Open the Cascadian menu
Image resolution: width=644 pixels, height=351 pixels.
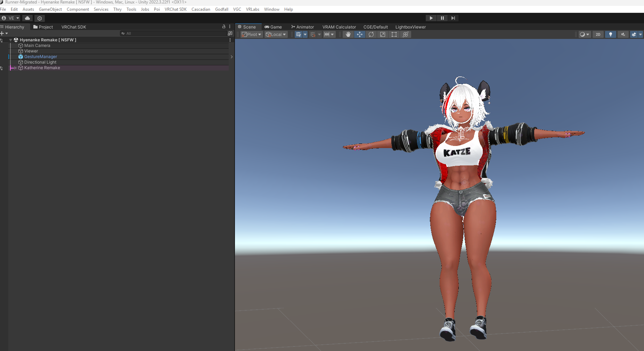coord(201,9)
